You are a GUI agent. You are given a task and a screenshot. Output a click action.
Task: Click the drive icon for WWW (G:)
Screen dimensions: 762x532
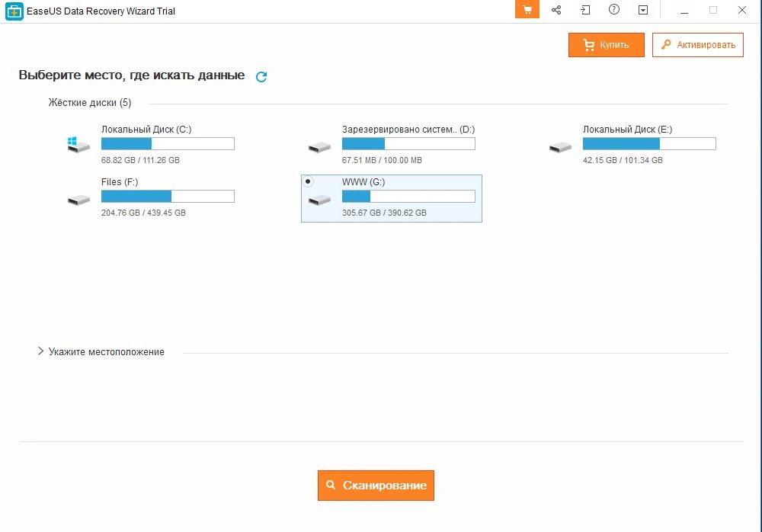tap(319, 200)
